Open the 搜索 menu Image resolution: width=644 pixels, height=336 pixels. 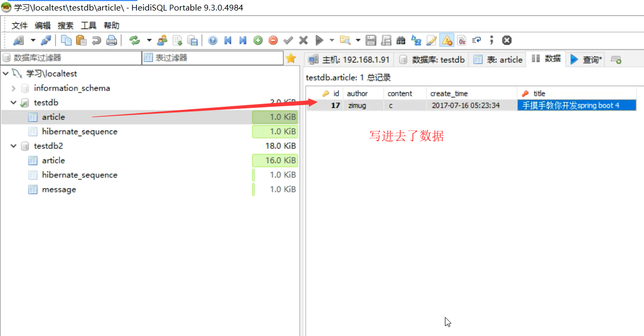click(66, 25)
